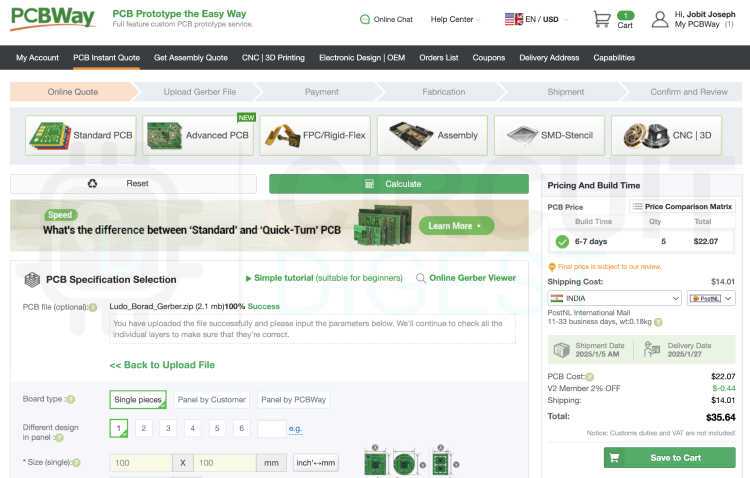Click the second Size field showing 100
Image resolution: width=750 pixels, height=478 pixels.
click(224, 463)
